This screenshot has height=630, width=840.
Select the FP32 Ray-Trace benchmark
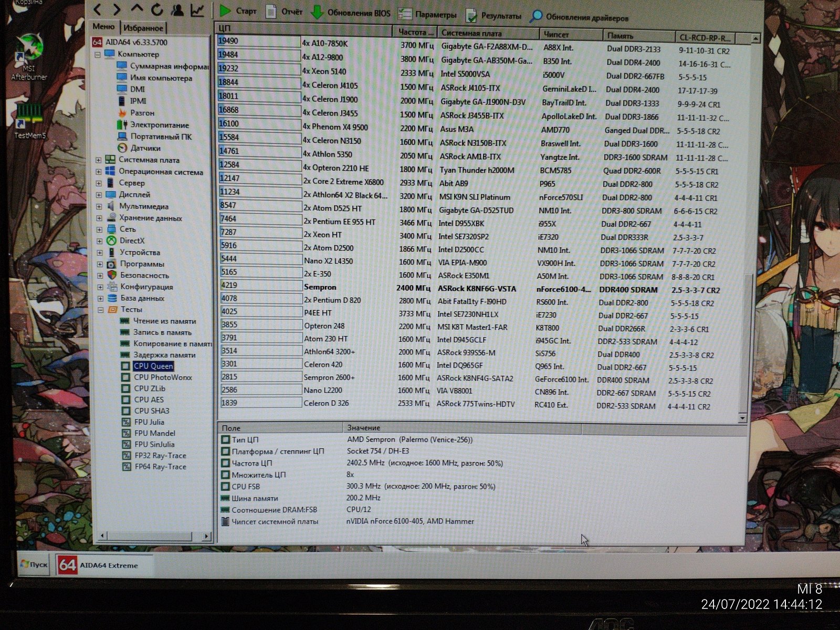(x=154, y=455)
